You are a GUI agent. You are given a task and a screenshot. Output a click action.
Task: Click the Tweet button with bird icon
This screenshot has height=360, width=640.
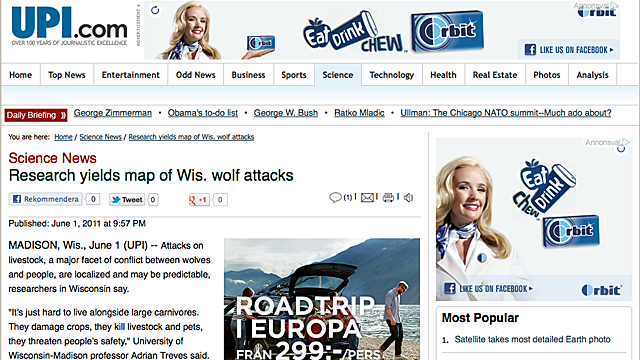(x=127, y=200)
